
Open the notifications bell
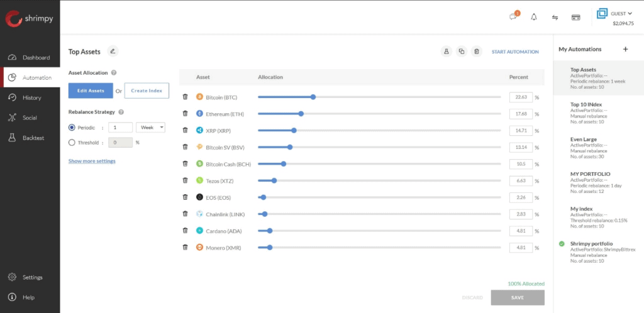534,17
